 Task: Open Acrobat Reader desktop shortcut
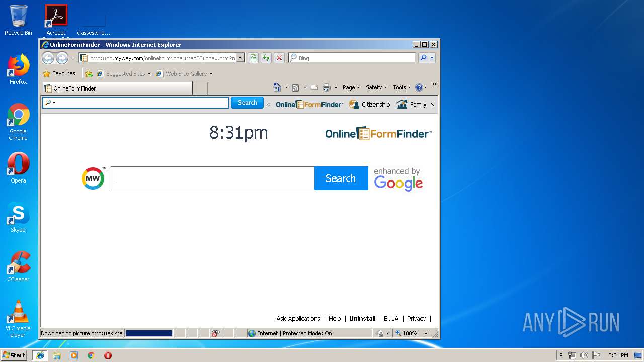coord(56,20)
